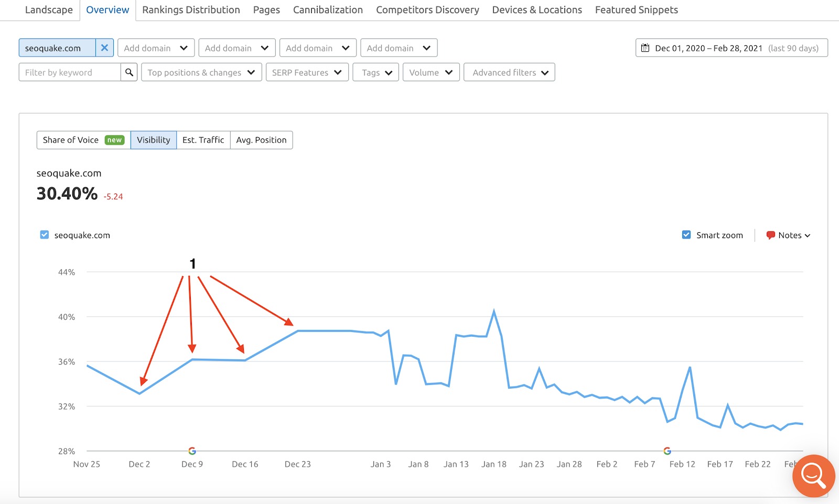Select the Overview tab
Image resolution: width=839 pixels, height=504 pixels.
click(107, 10)
